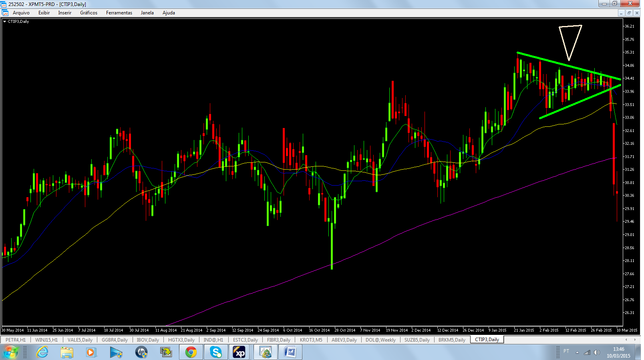Viewport: 644px width, 360px height.
Task: Restore the inner chart window
Action: [x=629, y=13]
